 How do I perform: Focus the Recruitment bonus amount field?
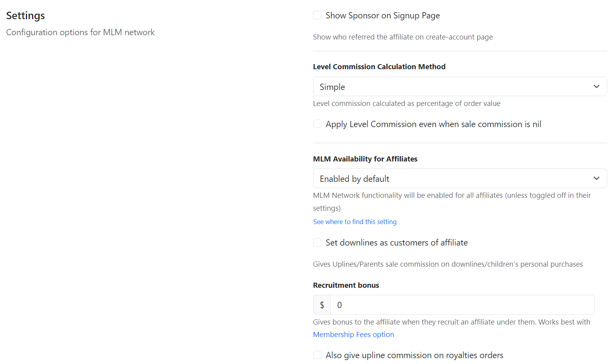click(x=462, y=305)
